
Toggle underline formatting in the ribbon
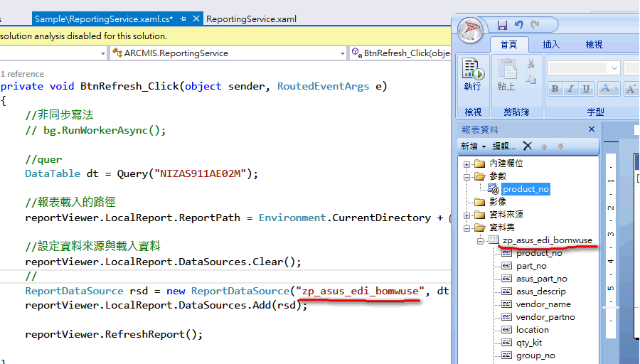[x=587, y=89]
